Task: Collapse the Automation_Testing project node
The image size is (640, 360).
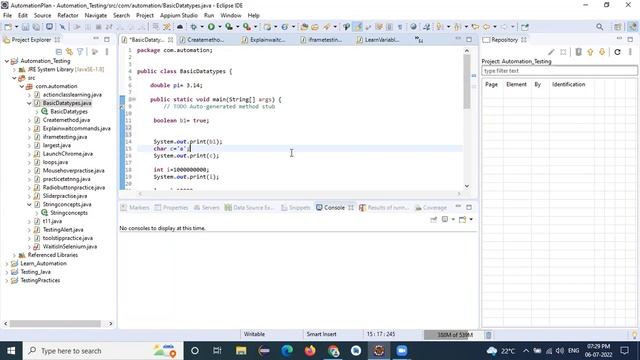Action: tap(7, 61)
